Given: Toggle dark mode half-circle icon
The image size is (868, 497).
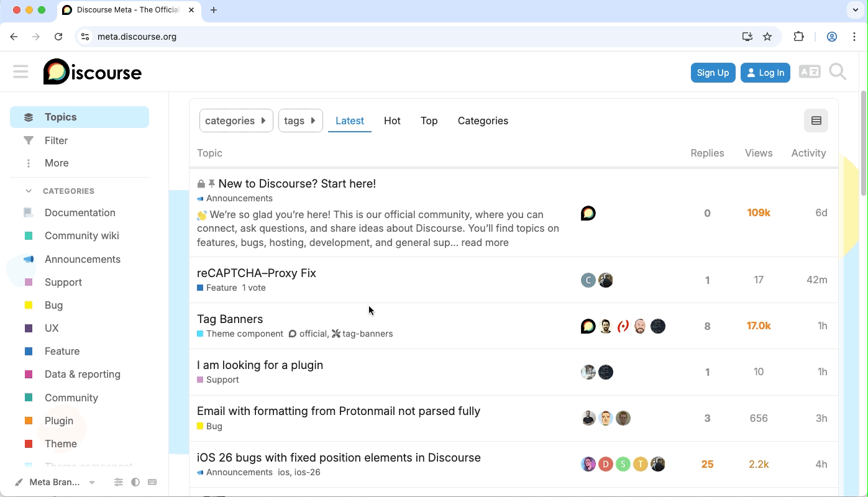Looking at the screenshot, I should pyautogui.click(x=135, y=482).
